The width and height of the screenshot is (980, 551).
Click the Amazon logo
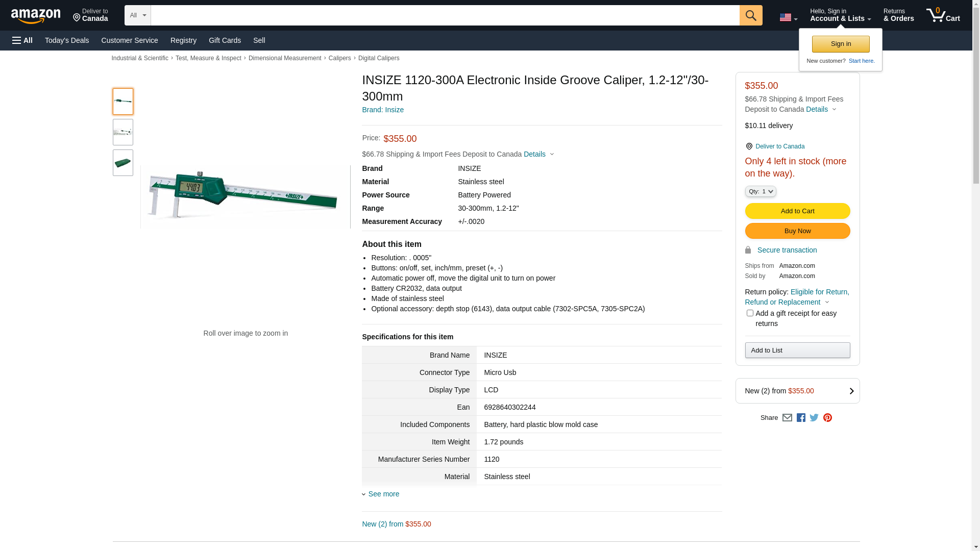(36, 16)
